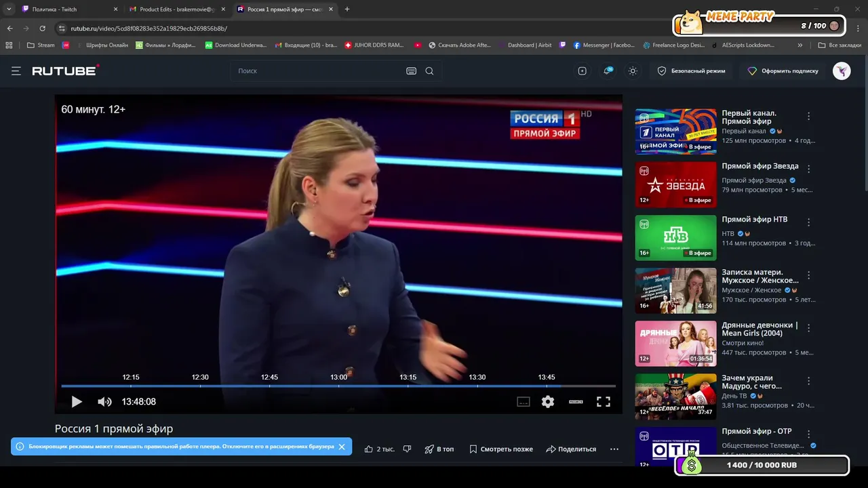Reload the page

[42, 28]
